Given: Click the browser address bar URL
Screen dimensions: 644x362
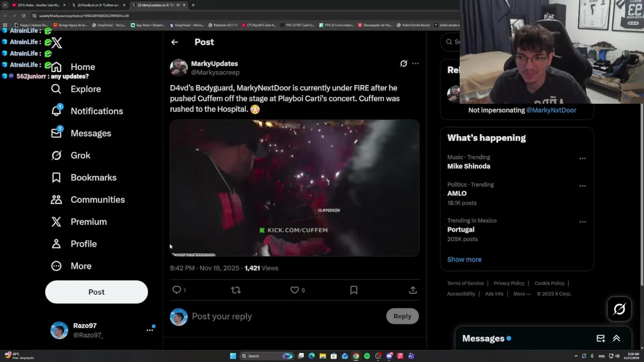Looking at the screenshot, I should coord(84,16).
